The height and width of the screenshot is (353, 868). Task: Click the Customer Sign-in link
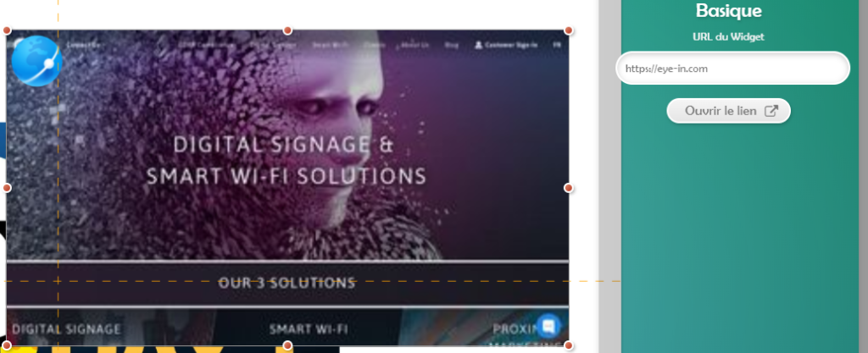click(x=510, y=46)
